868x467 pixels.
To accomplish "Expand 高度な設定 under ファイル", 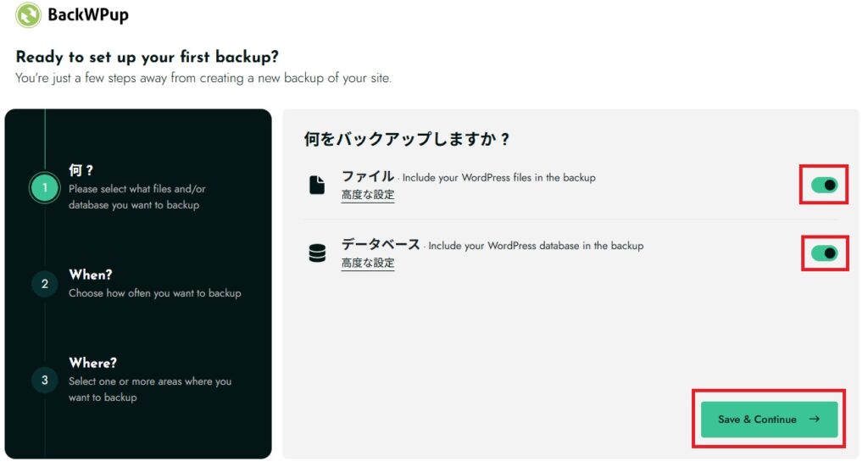I will (368, 195).
